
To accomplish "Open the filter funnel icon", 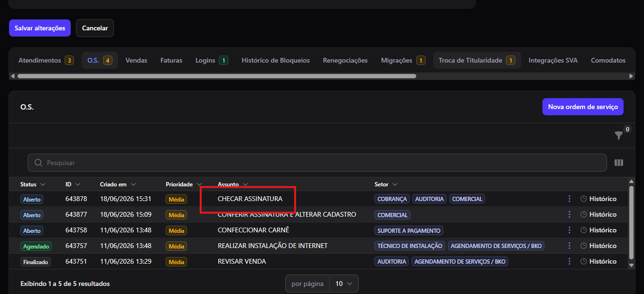I will [619, 136].
